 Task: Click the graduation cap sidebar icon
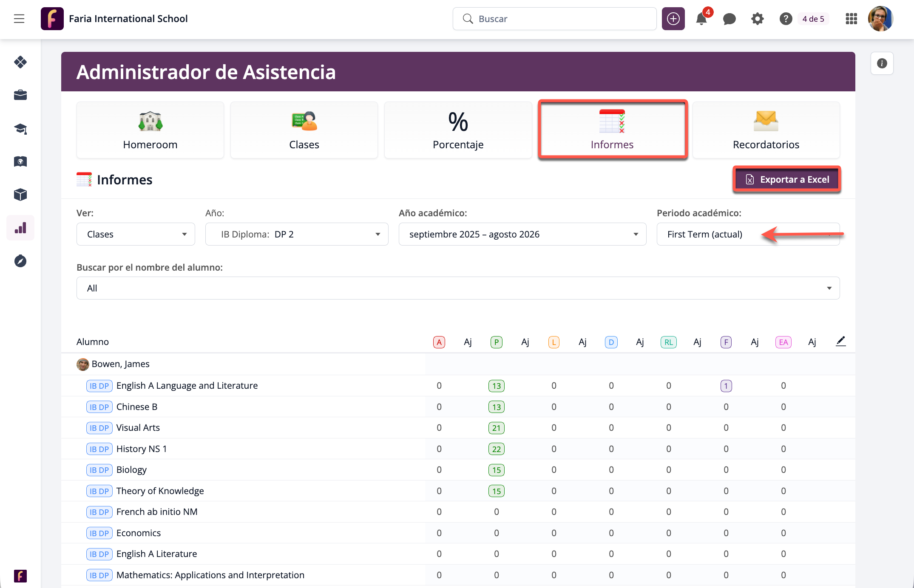point(20,129)
